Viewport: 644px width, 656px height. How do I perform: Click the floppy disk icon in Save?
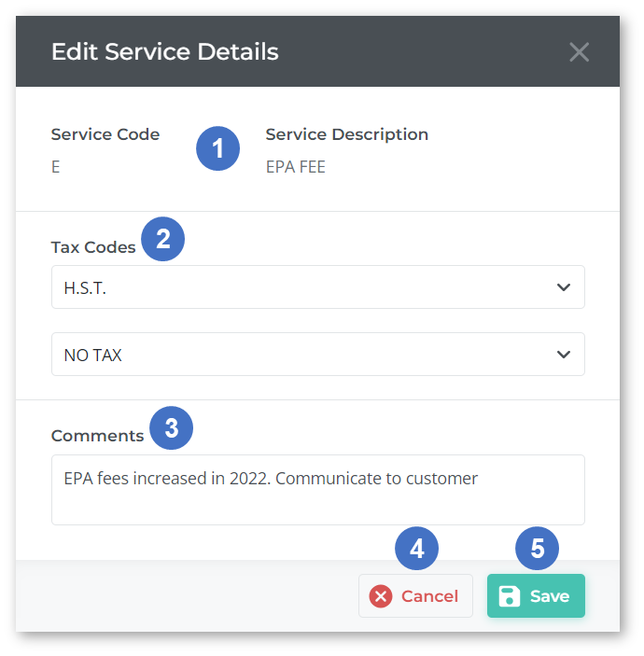pos(510,596)
